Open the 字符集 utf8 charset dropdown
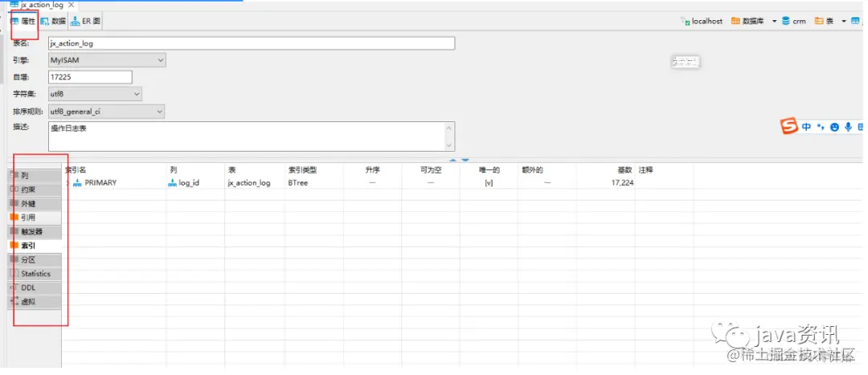The image size is (868, 375). coord(95,94)
